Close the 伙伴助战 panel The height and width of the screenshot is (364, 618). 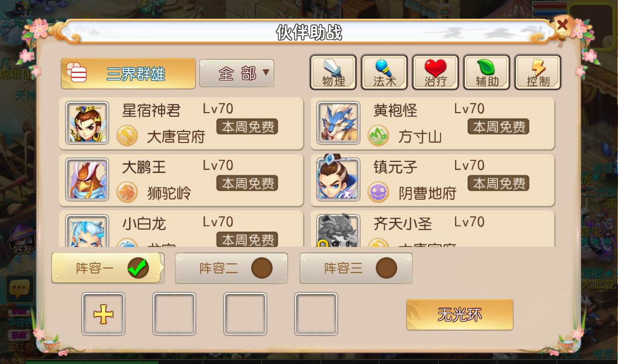(x=562, y=25)
